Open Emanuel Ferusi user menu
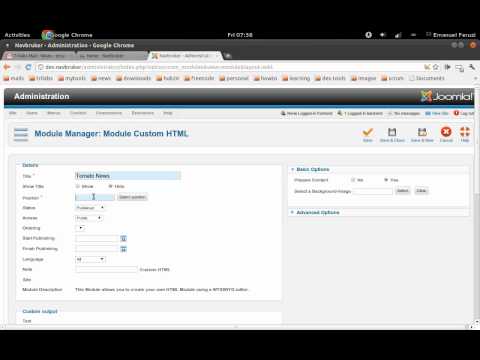Viewport: 480px width, 360px height. tap(451, 35)
